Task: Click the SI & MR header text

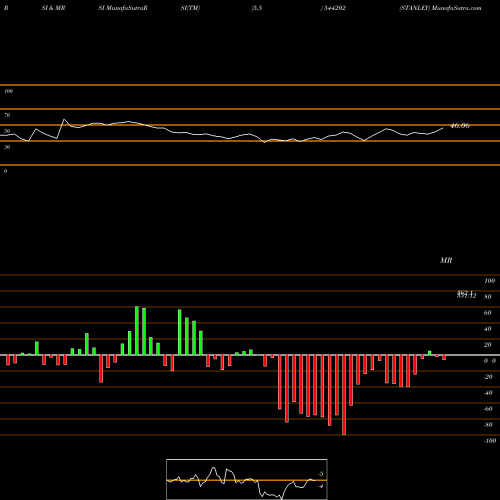Action: click(x=53, y=8)
